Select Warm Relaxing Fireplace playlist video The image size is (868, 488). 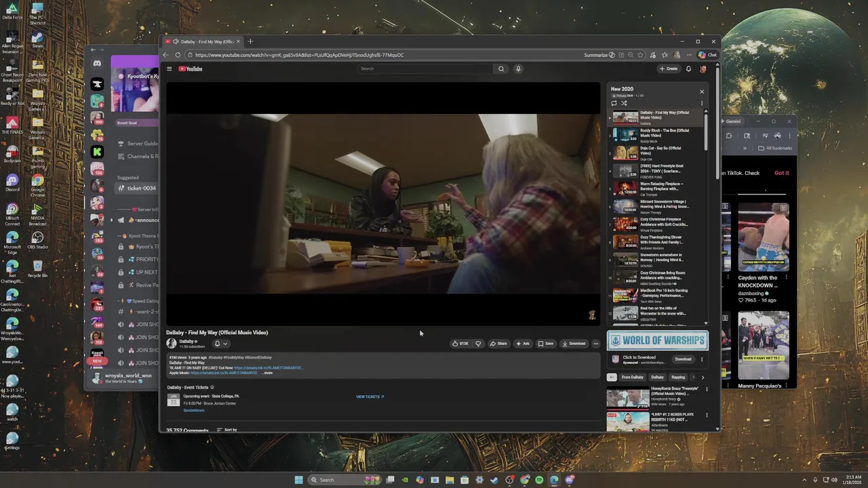click(x=656, y=188)
